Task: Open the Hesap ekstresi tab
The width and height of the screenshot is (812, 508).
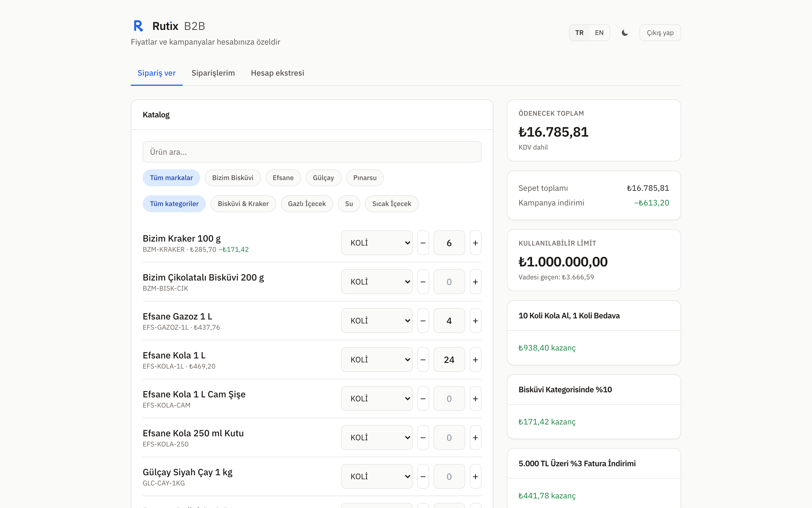Action: (x=277, y=73)
